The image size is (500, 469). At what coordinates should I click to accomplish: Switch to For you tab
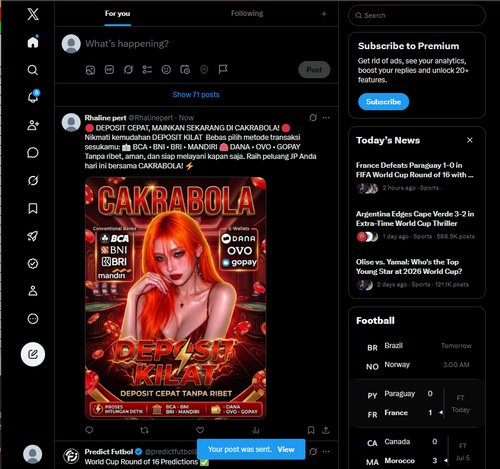pos(117,13)
